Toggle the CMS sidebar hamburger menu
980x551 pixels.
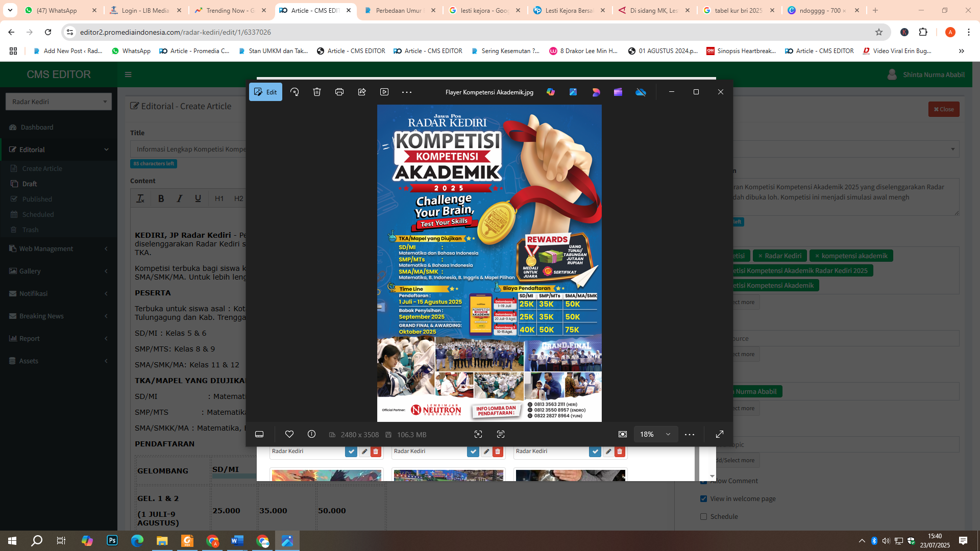tap(128, 74)
